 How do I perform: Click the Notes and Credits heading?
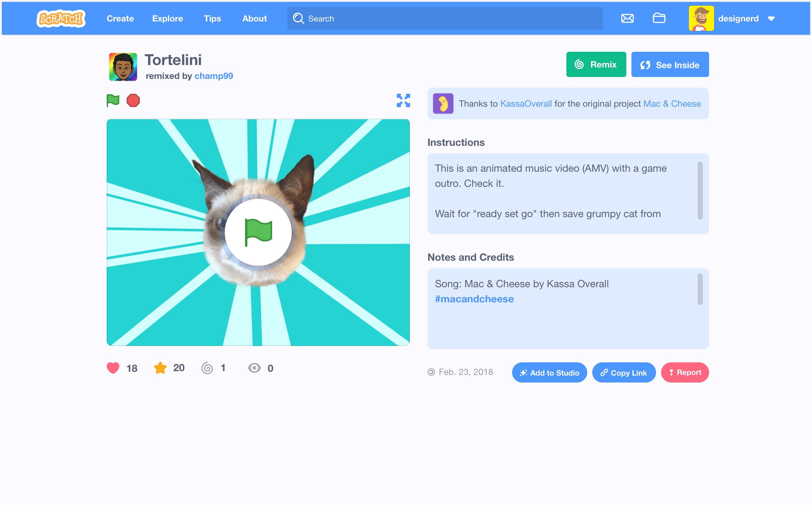point(471,258)
